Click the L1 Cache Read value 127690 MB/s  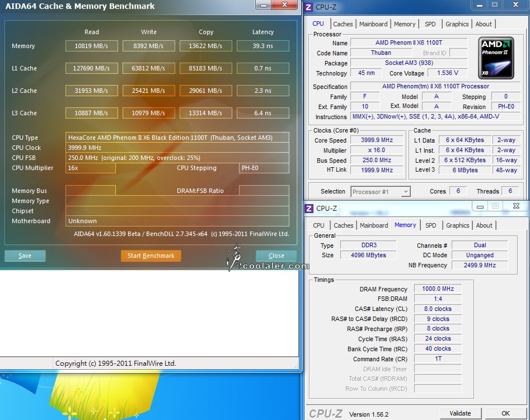(x=91, y=68)
